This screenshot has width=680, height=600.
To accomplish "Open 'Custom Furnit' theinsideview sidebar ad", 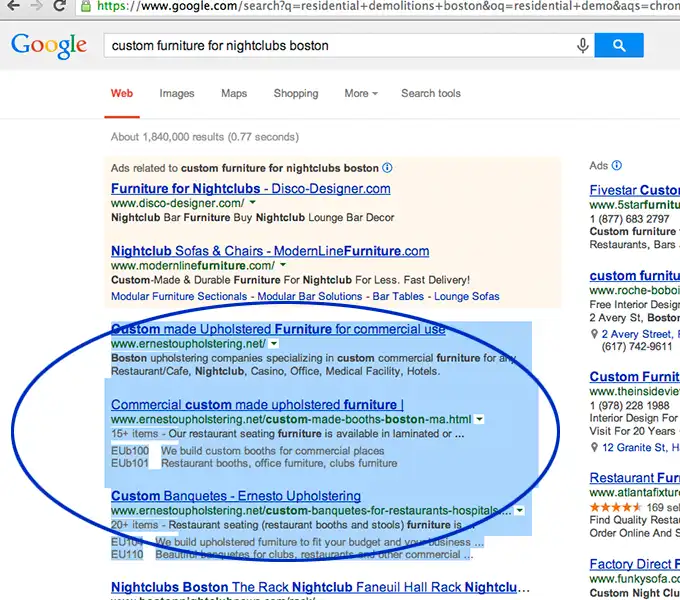I will pyautogui.click(x=634, y=377).
